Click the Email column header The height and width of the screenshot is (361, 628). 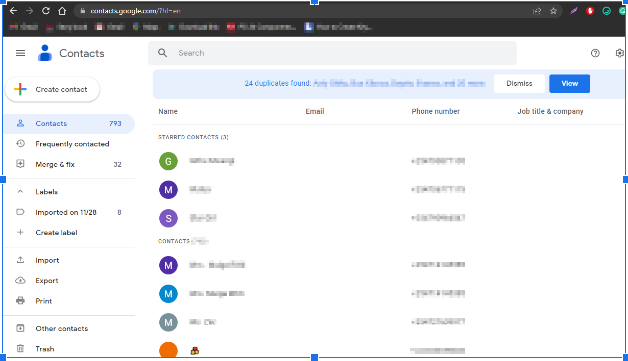tap(315, 111)
